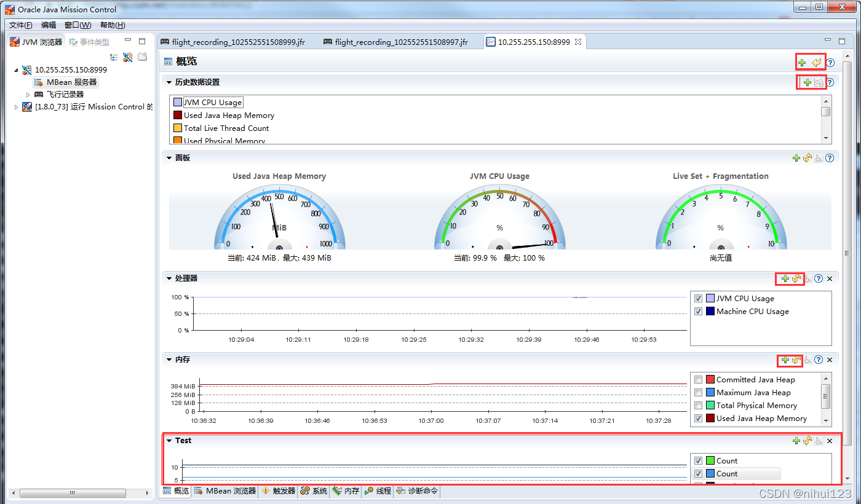Click the 历史数据设置 list scrollbar down arrow
The width and height of the screenshot is (861, 504).
[x=826, y=139]
